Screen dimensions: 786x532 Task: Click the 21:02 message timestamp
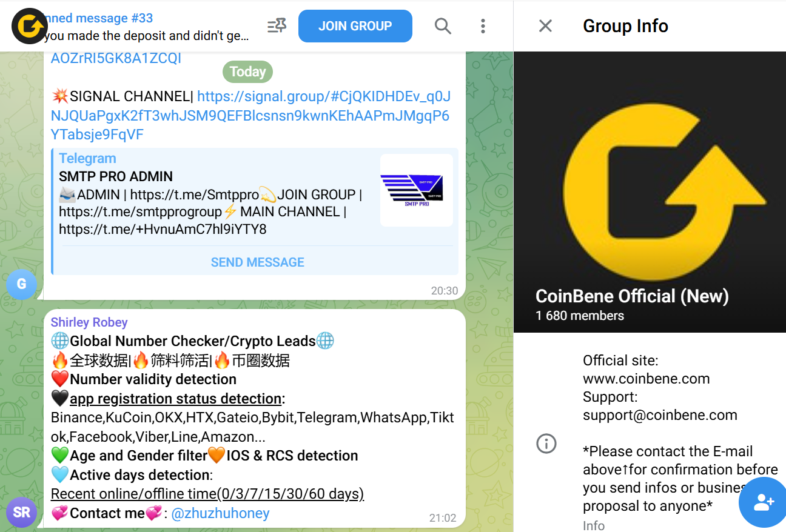coord(442,518)
